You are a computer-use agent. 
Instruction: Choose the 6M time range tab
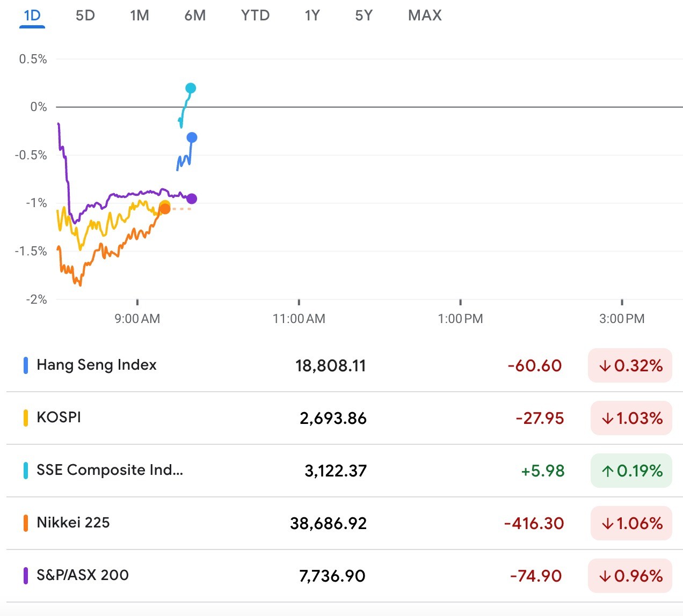point(195,16)
